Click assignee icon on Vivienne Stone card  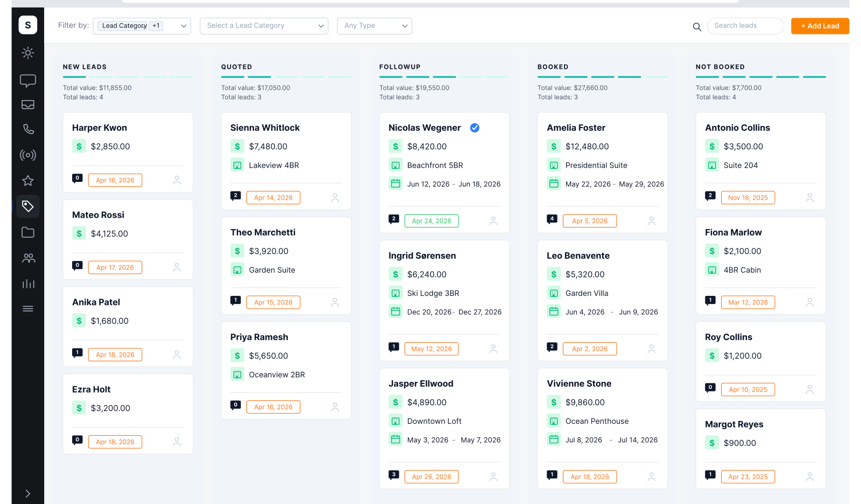651,477
